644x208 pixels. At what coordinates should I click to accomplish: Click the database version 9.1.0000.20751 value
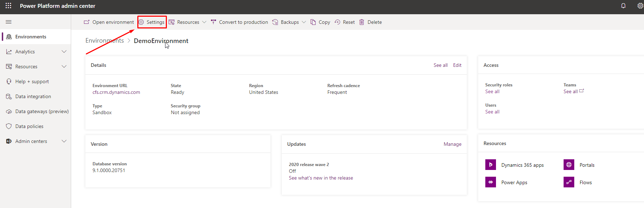click(x=109, y=170)
